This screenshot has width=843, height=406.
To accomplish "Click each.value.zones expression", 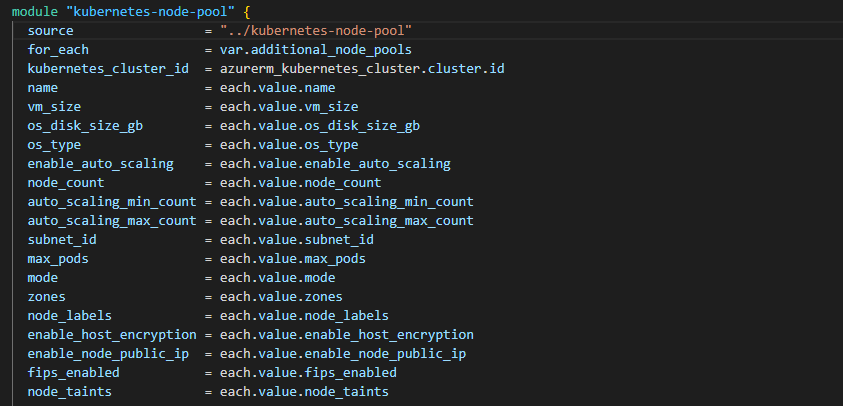I will 281,297.
